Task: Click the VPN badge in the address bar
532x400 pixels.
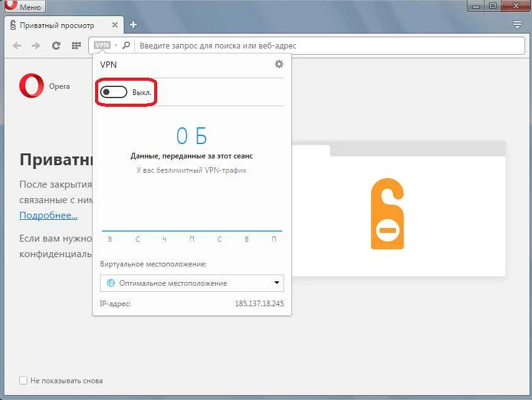Action: pyautogui.click(x=102, y=45)
